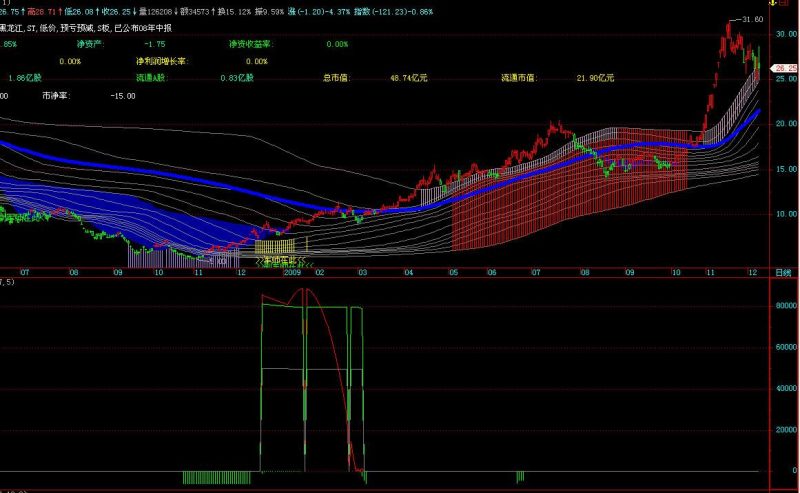Click the yellow down-arrow icon at top right
The width and height of the screenshot is (800, 493).
[772, 3]
